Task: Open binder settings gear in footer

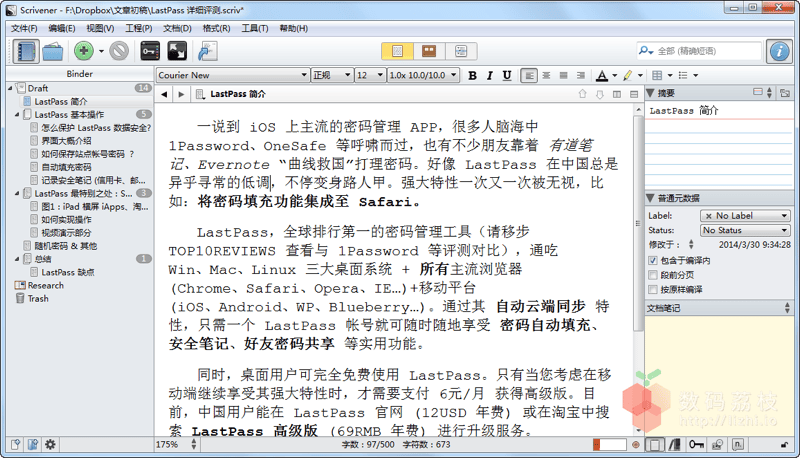Action: point(50,444)
